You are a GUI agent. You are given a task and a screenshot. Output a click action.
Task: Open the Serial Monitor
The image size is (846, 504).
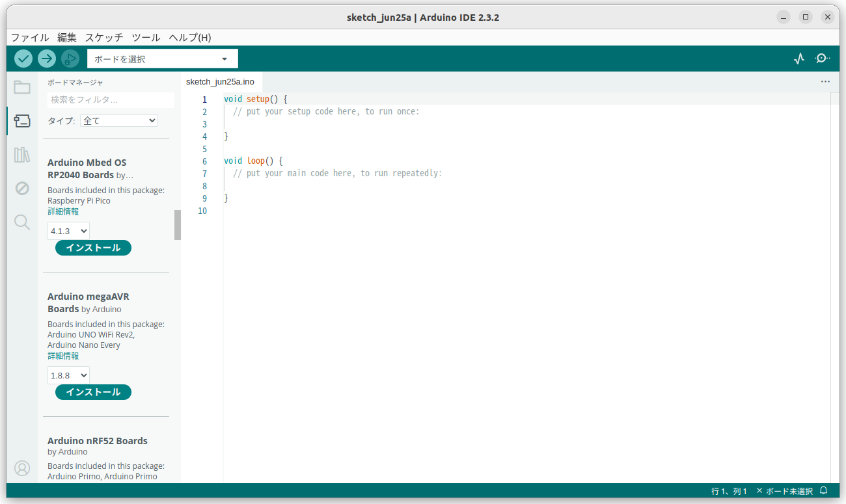coord(822,59)
